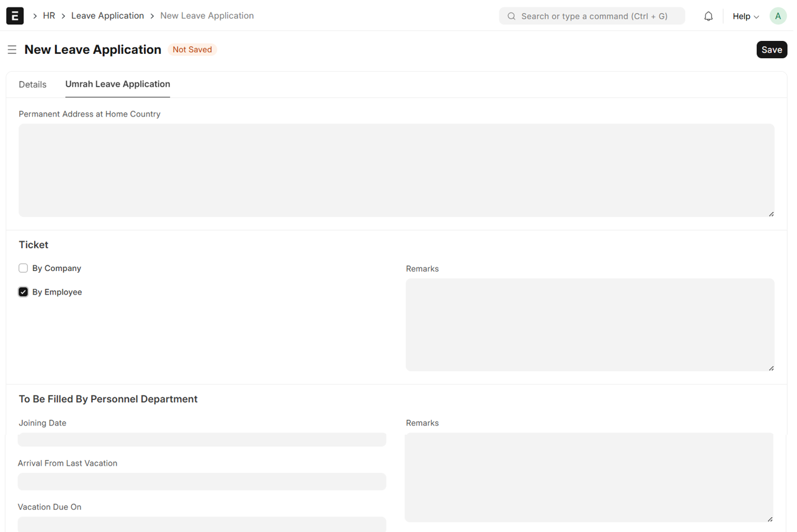The width and height of the screenshot is (797, 532).
Task: Go to HR breadcrumb link
Action: [x=49, y=16]
